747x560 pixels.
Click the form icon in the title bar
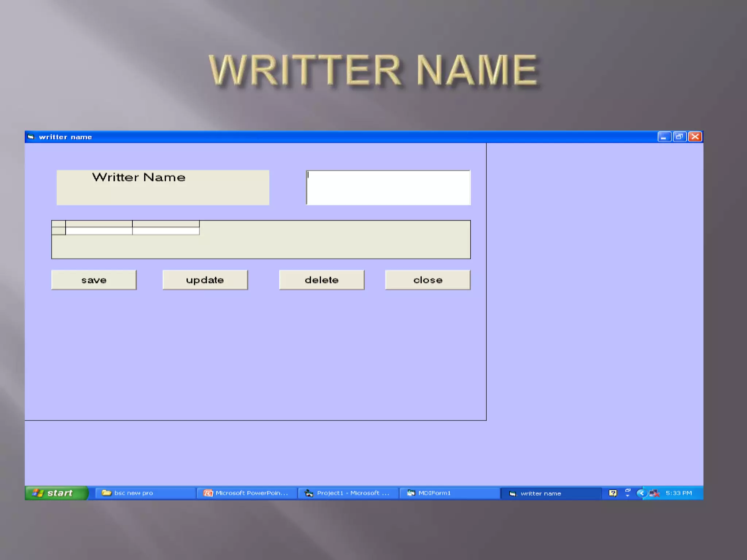[x=31, y=137]
